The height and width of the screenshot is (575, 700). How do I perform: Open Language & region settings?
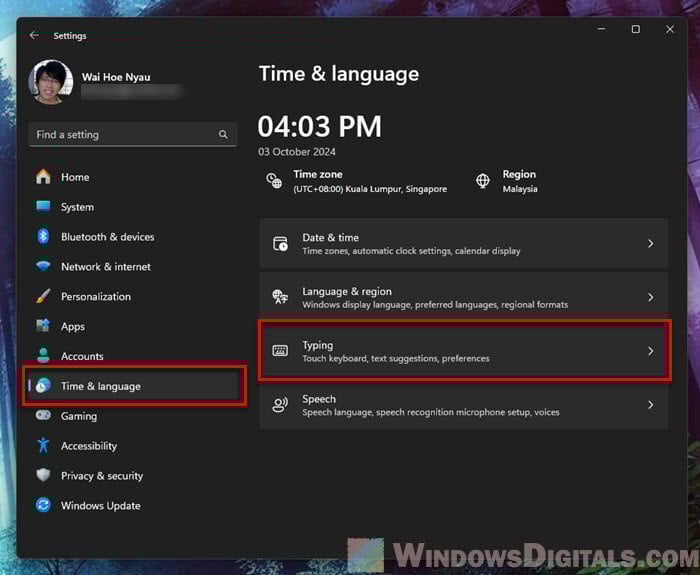click(463, 297)
